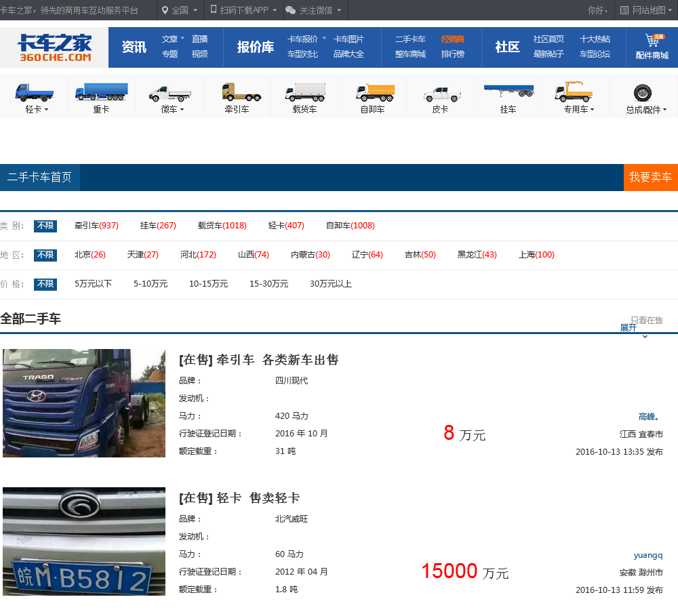The width and height of the screenshot is (678, 616).
Task: Expand the 轻卡 category arrow
Action: (46, 110)
